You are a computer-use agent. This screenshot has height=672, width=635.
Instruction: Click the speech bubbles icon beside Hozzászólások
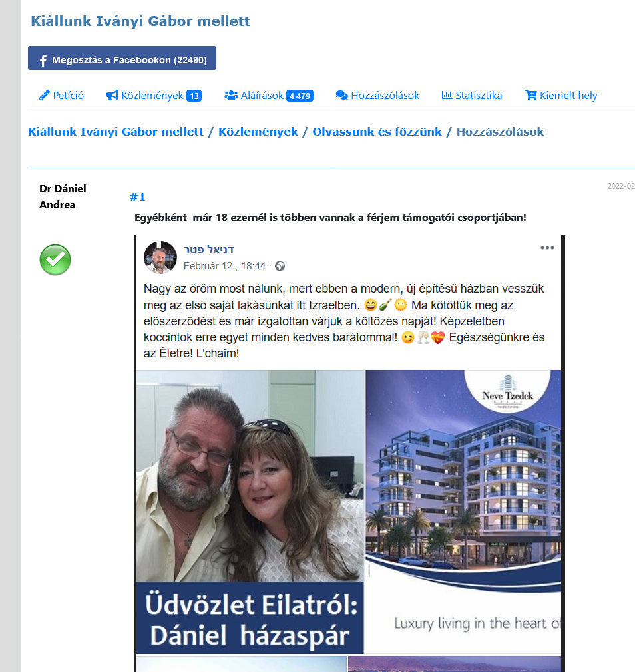[x=341, y=95]
